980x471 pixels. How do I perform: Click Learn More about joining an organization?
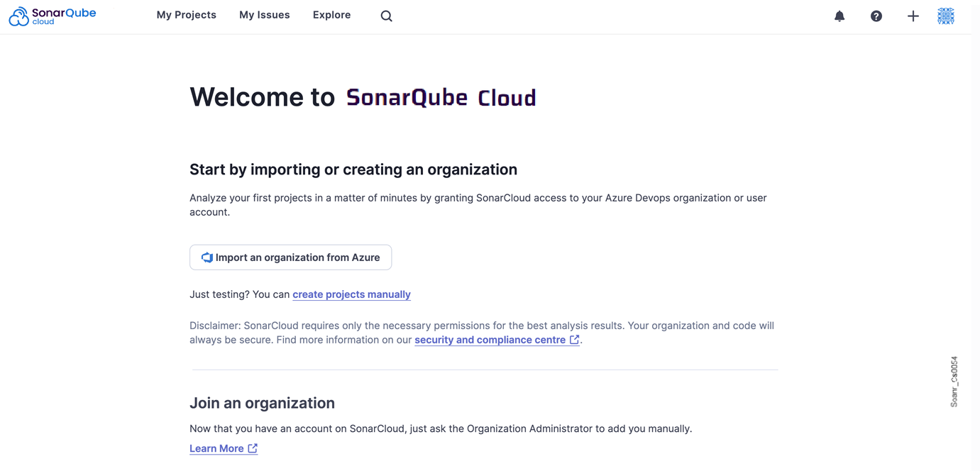pos(216,448)
